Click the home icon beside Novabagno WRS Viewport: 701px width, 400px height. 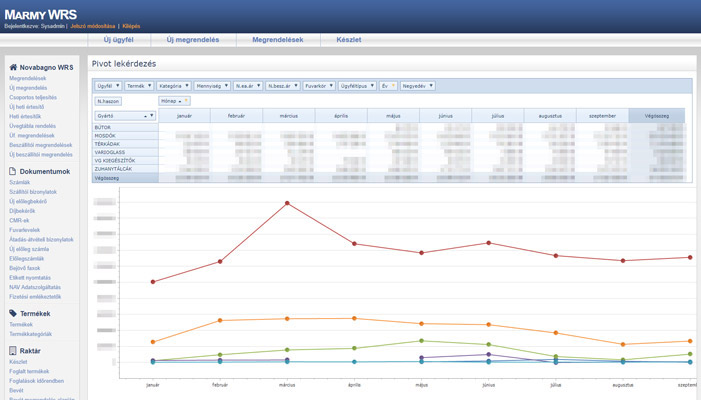(13, 67)
